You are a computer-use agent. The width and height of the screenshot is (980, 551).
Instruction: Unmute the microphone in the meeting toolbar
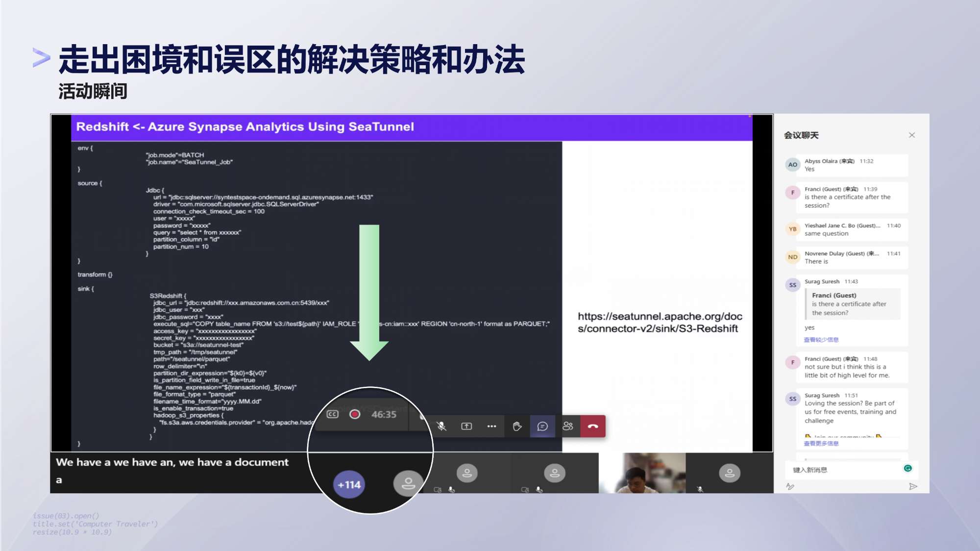click(x=441, y=426)
